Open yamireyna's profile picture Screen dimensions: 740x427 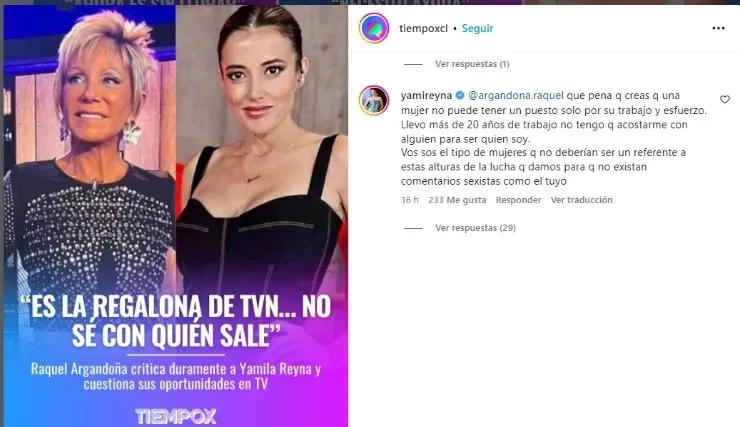pos(374,100)
